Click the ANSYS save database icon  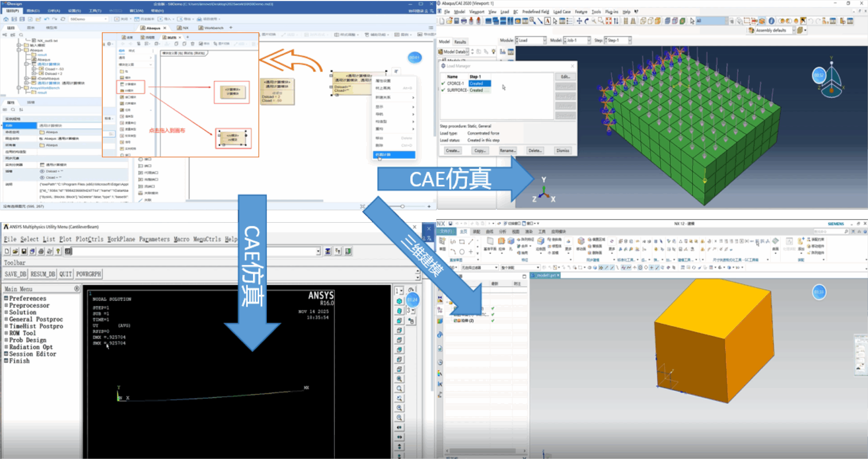[24, 251]
